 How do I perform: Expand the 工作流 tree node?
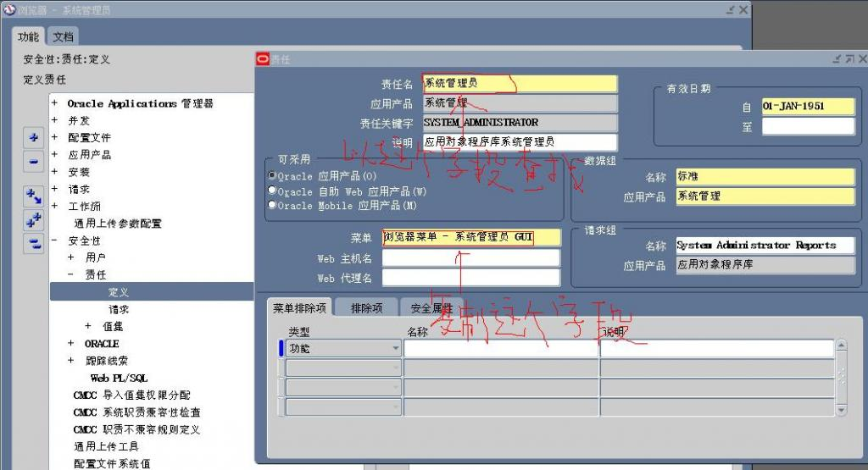click(x=54, y=206)
